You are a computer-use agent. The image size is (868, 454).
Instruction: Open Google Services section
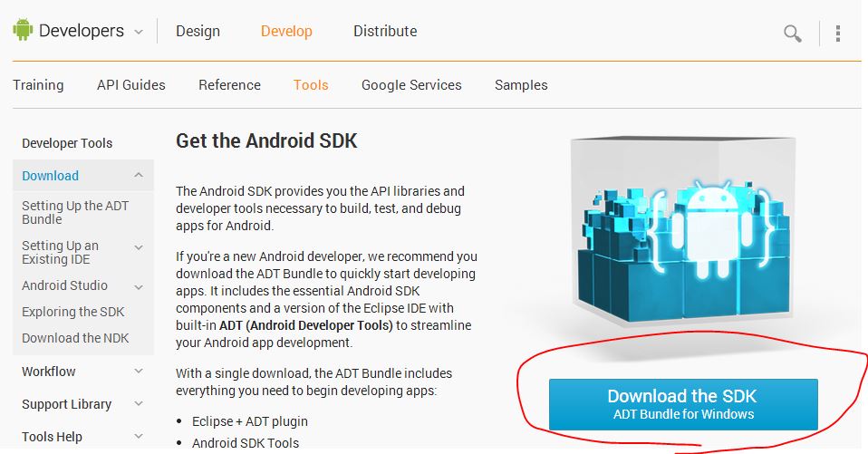pyautogui.click(x=411, y=84)
